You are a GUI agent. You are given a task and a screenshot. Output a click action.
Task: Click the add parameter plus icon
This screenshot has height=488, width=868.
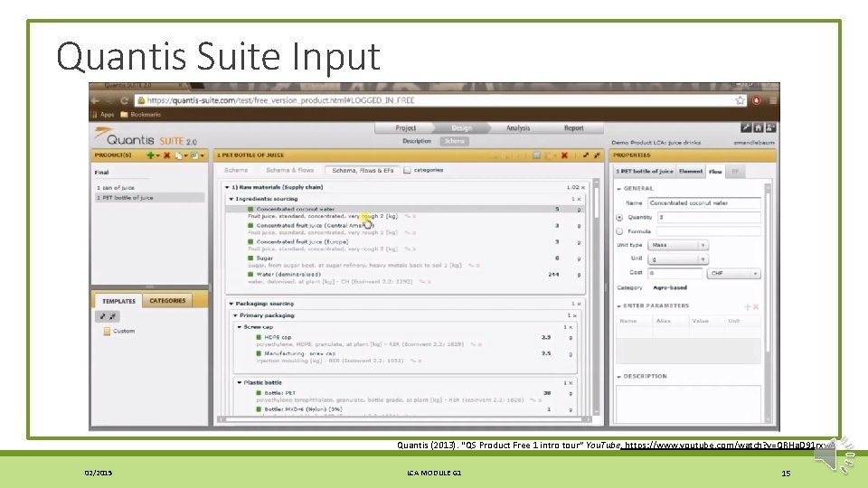[747, 306]
